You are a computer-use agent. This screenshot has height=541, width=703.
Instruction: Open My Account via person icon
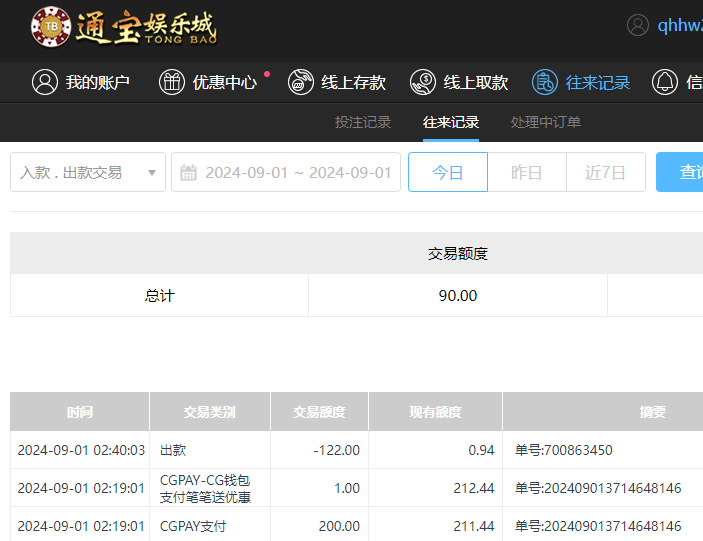44,82
